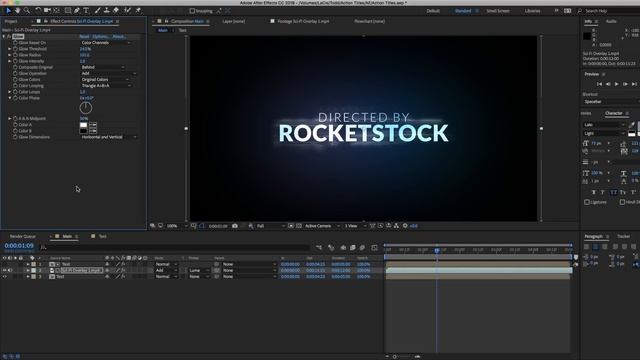
Task: Click the Color B eyedropper button
Action: pyautogui.click(x=93, y=131)
